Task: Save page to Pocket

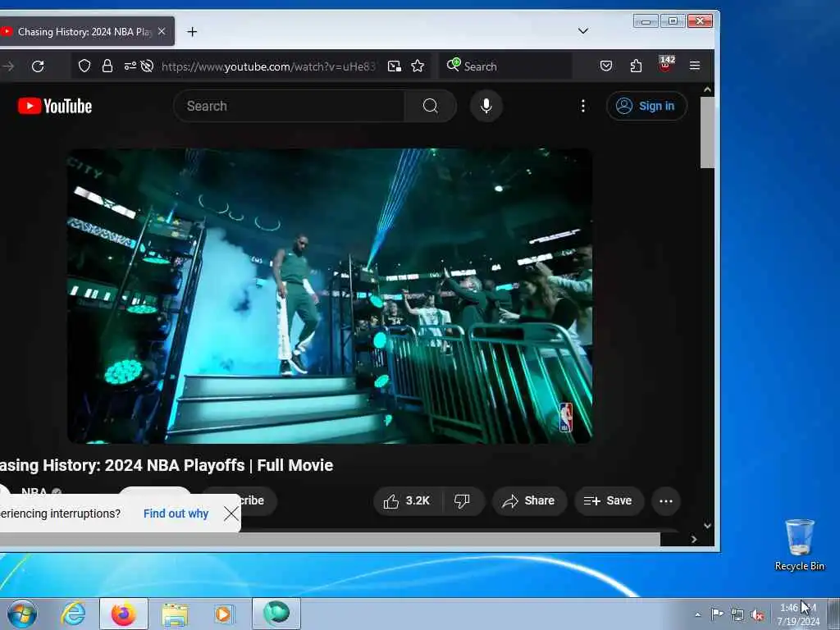Action: click(x=606, y=66)
